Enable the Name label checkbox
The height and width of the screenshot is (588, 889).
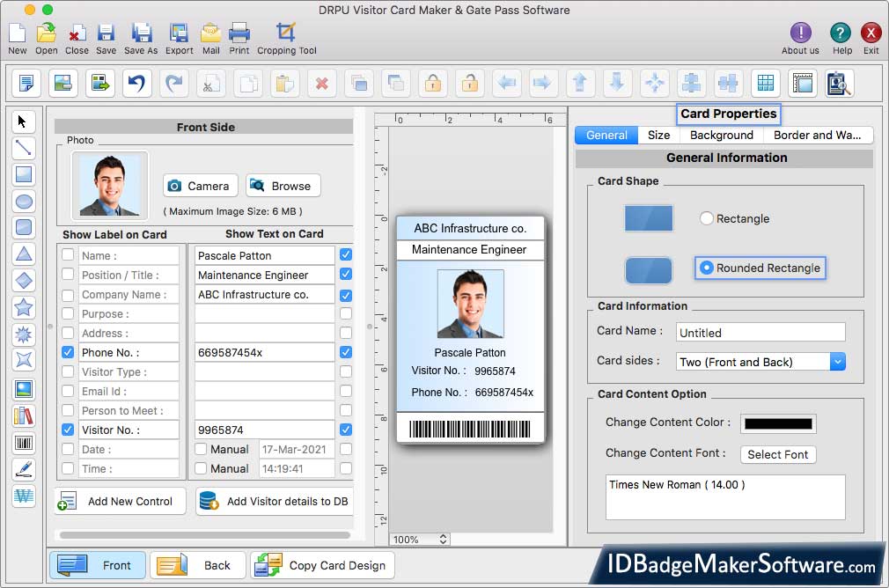(68, 254)
